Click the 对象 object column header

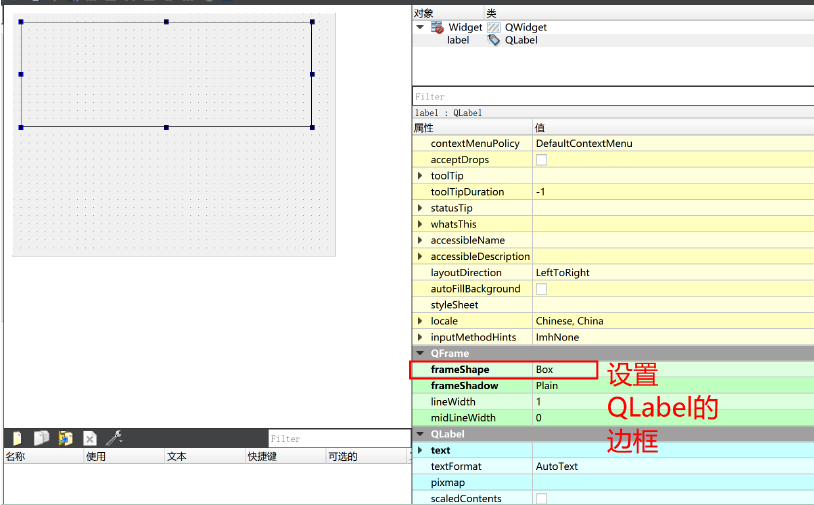click(x=448, y=13)
